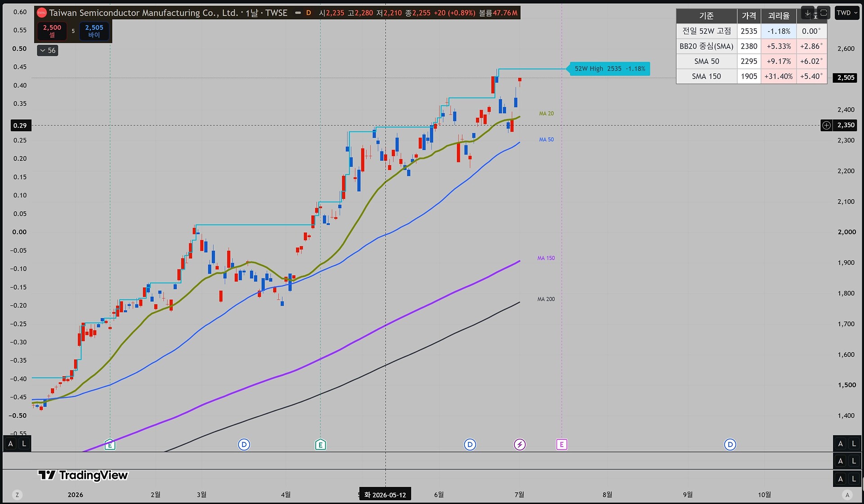Click the corner-brackets fullscreen icon beside TWD
864x504 pixels.
(x=823, y=13)
